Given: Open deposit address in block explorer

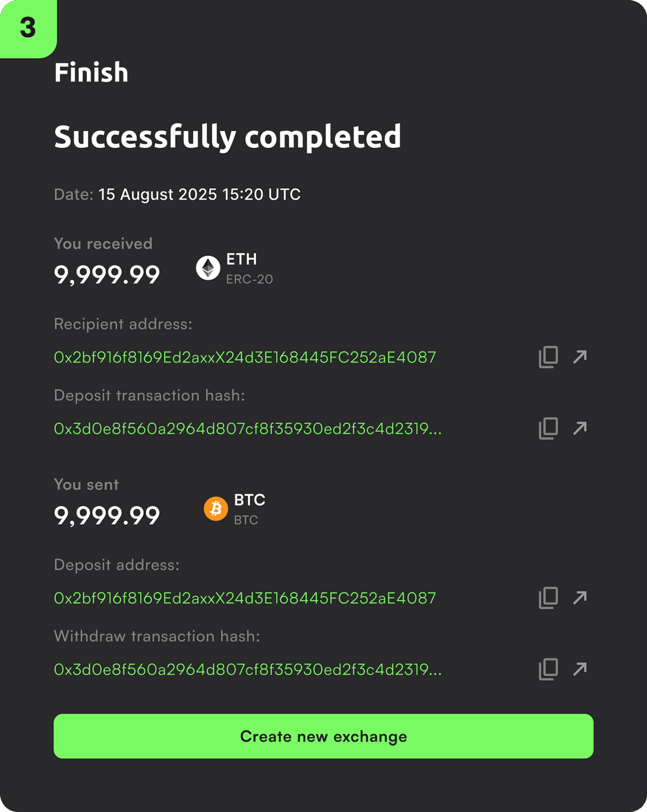Looking at the screenshot, I should [x=580, y=598].
